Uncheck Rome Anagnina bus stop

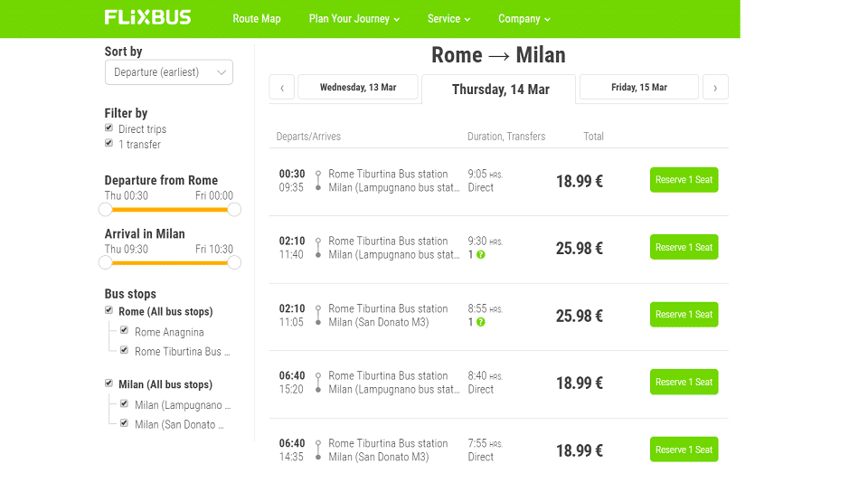click(x=124, y=330)
